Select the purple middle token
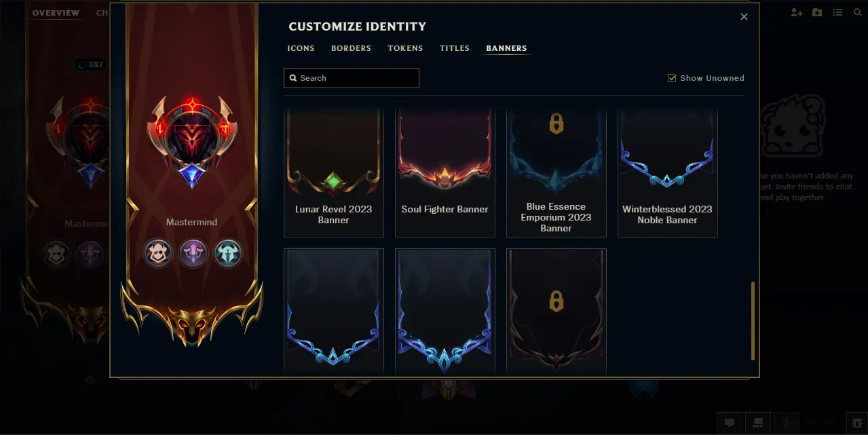Image resolution: width=868 pixels, height=435 pixels. pos(193,254)
